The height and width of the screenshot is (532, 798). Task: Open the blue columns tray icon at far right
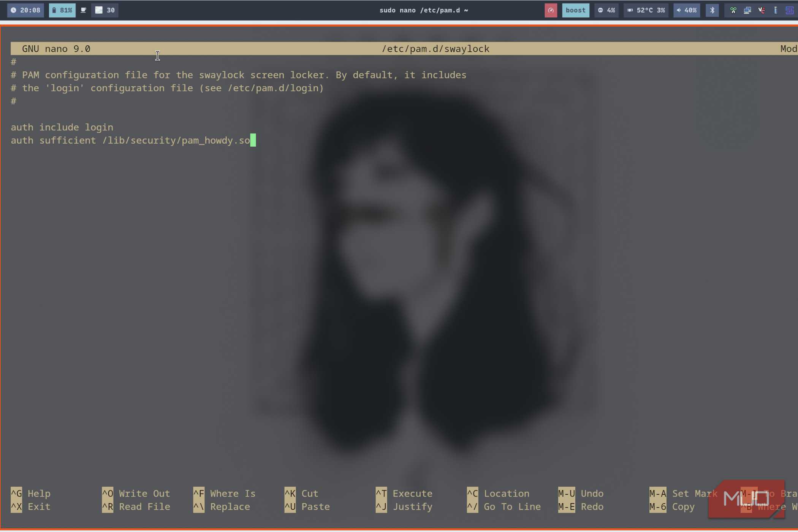click(x=790, y=10)
